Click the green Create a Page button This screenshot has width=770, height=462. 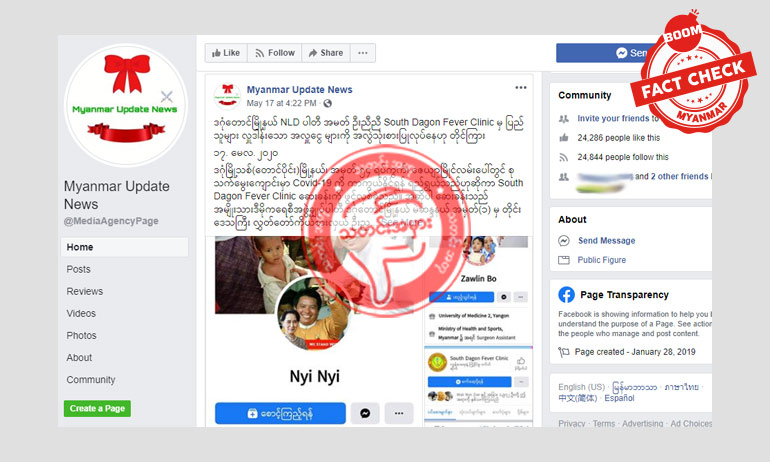(97, 408)
